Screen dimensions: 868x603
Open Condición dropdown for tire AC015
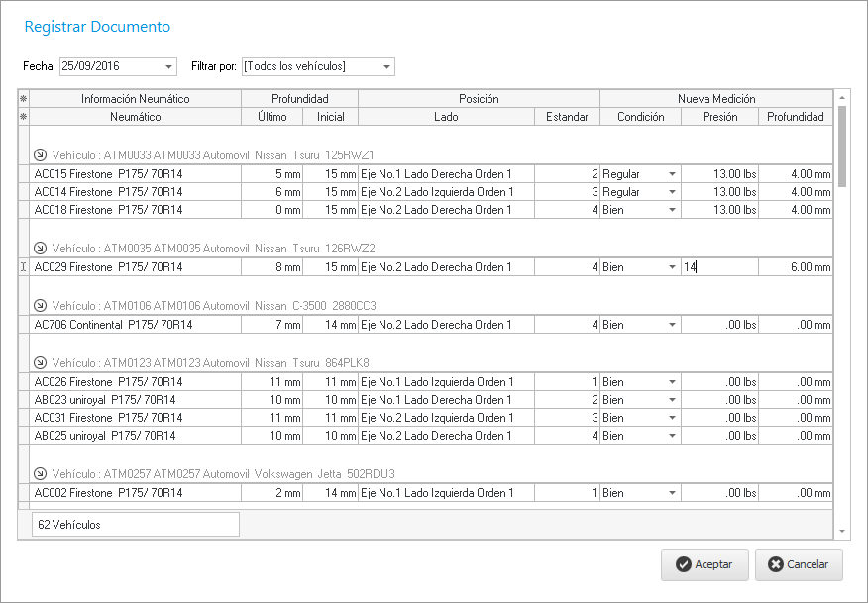pyautogui.click(x=672, y=174)
